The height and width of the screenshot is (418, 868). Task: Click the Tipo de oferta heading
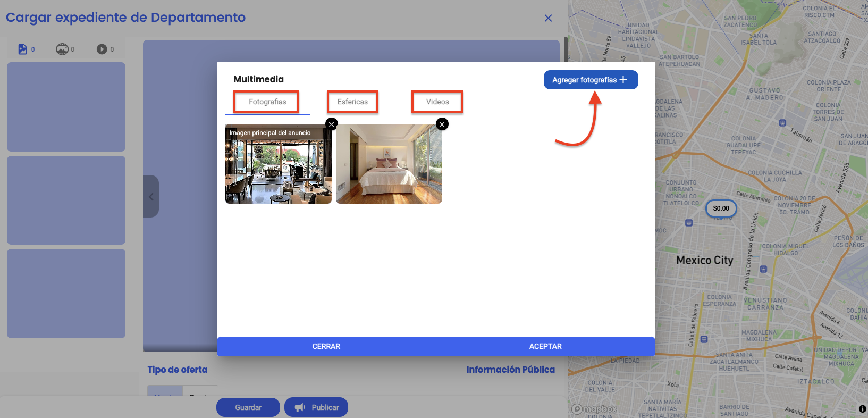(178, 370)
